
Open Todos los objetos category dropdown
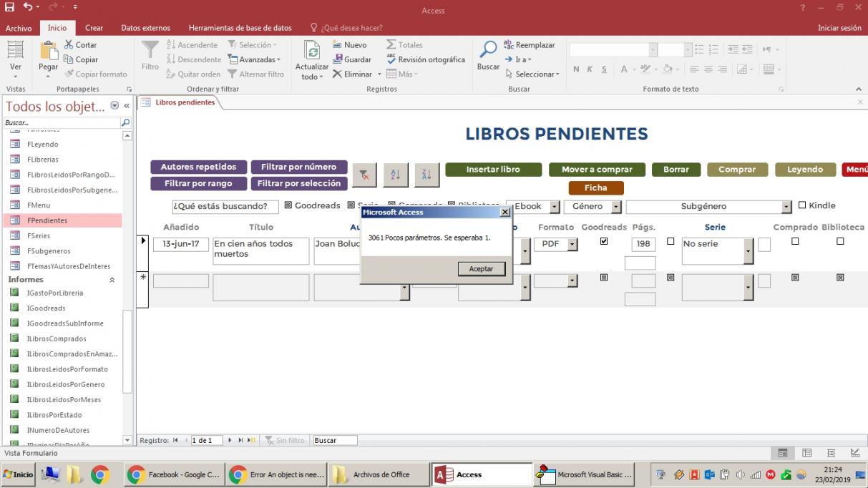pos(115,106)
